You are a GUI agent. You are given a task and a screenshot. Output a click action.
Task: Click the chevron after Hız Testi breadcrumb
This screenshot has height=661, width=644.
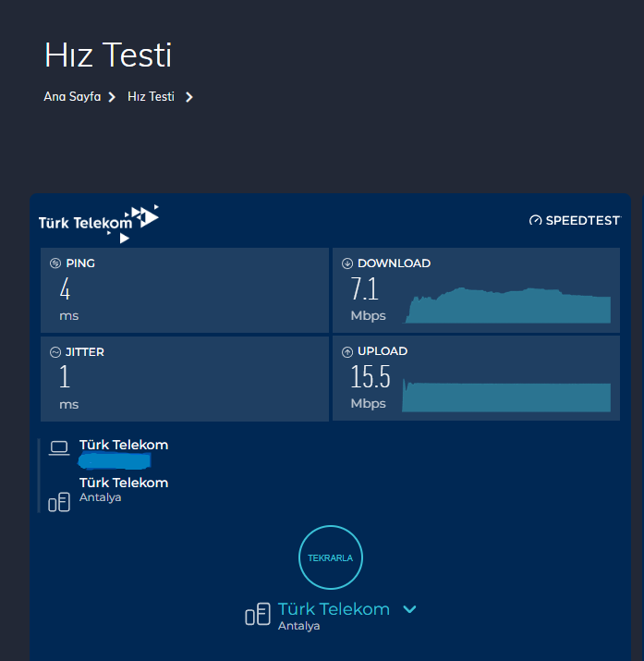(189, 97)
